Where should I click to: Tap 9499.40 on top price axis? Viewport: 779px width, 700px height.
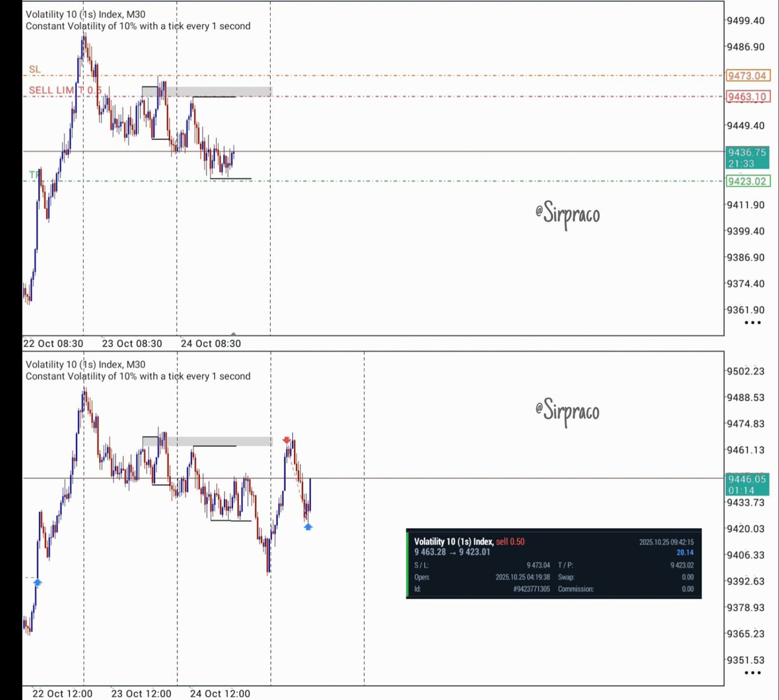(745, 21)
